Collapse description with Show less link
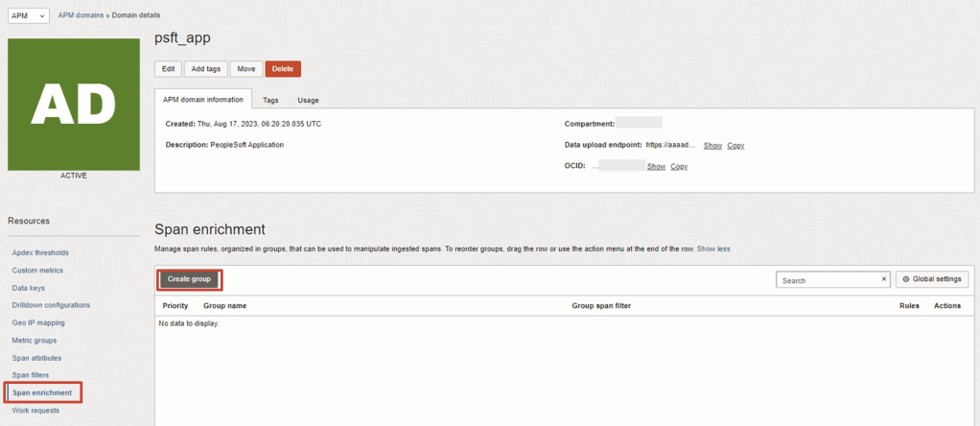 coord(713,249)
